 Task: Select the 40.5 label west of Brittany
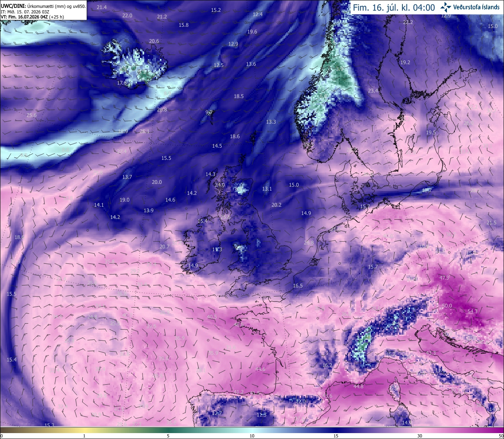click(x=212, y=317)
